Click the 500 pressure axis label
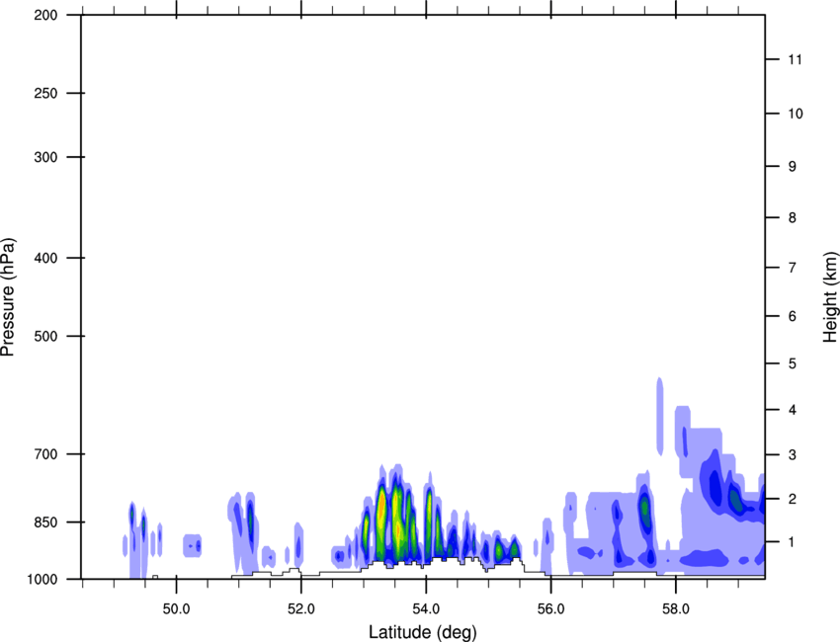Image resolution: width=840 pixels, height=642 pixels. tap(45, 336)
